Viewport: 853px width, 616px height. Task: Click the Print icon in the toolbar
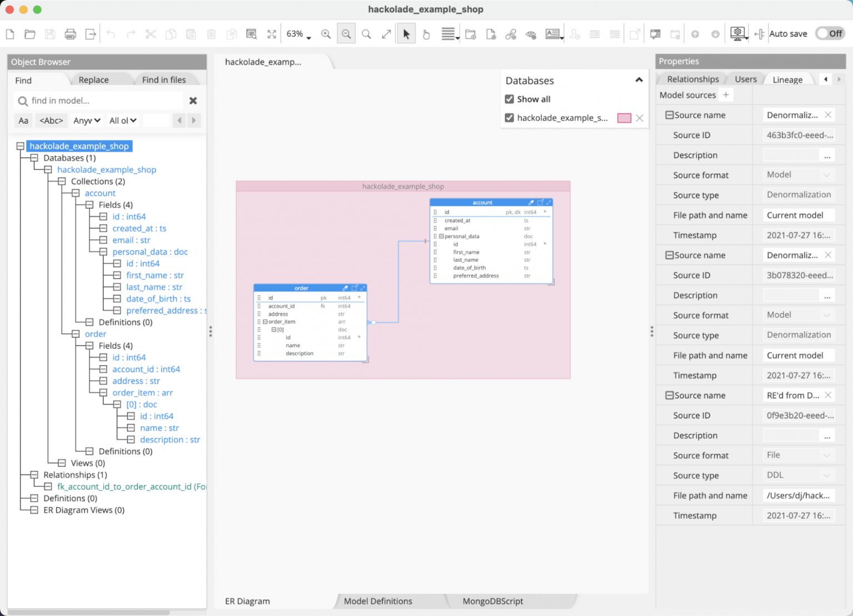coord(71,33)
